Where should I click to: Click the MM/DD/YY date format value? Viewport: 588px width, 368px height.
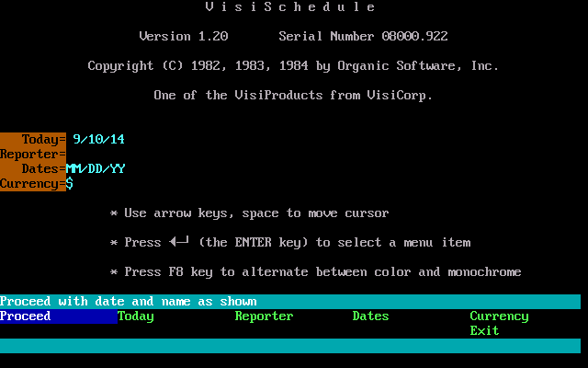(96, 168)
